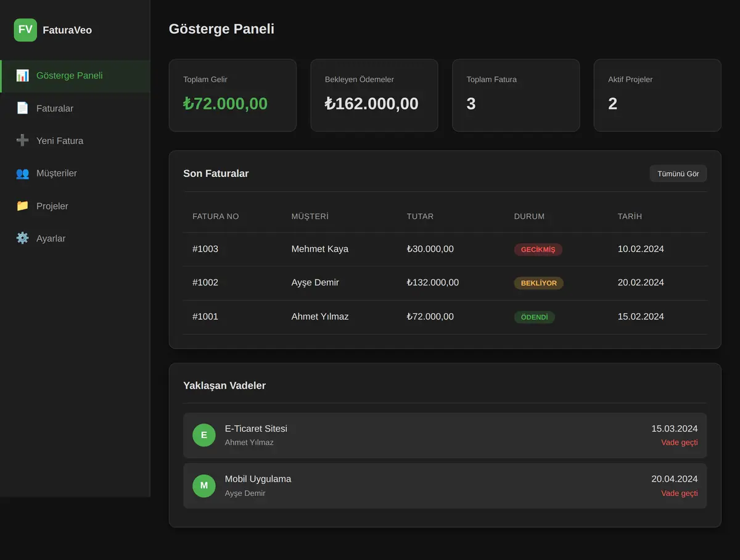Click Ayşe Demir in the invoices table
The image size is (740, 560).
coord(315,282)
